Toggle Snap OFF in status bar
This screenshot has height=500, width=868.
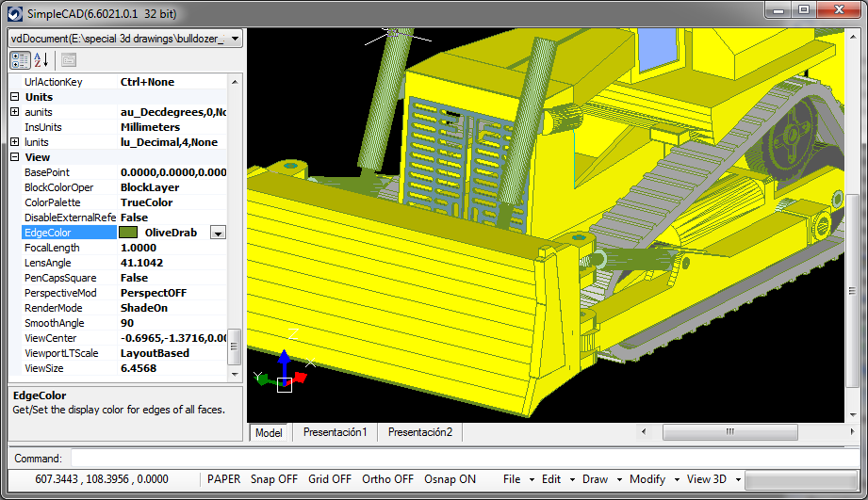pyautogui.click(x=273, y=479)
